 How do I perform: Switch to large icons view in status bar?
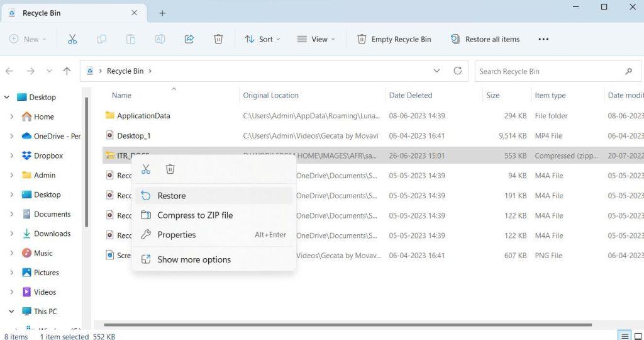(x=638, y=336)
